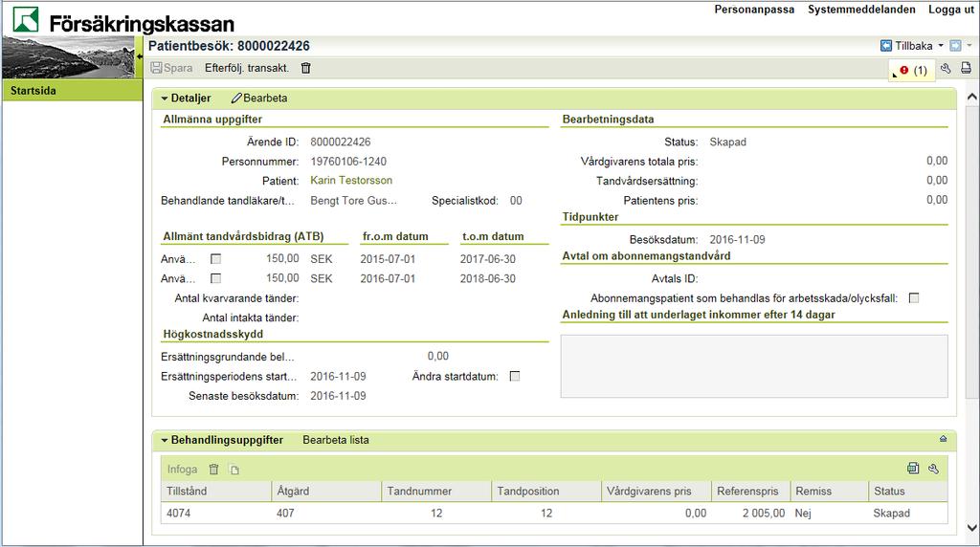
Task: Tick the first ATB checkbox (2015-07-01)
Action: coord(215,258)
